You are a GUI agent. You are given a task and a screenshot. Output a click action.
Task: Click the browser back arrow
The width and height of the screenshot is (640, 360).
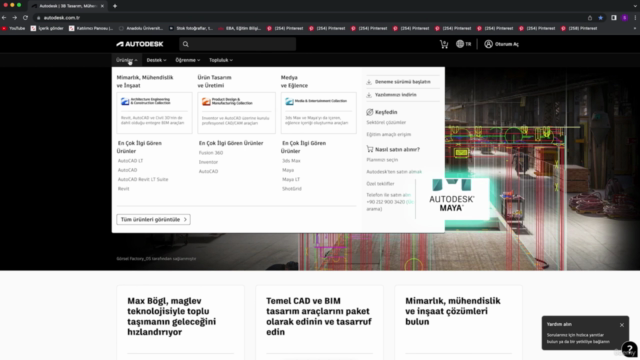pos(4,18)
